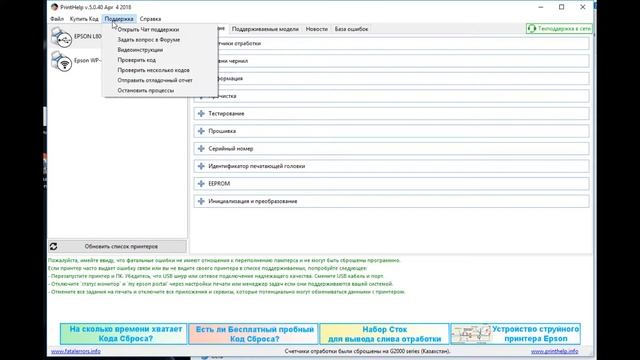640x360 pixels.
Task: Close the Поддержка menu header
Action: [119, 19]
